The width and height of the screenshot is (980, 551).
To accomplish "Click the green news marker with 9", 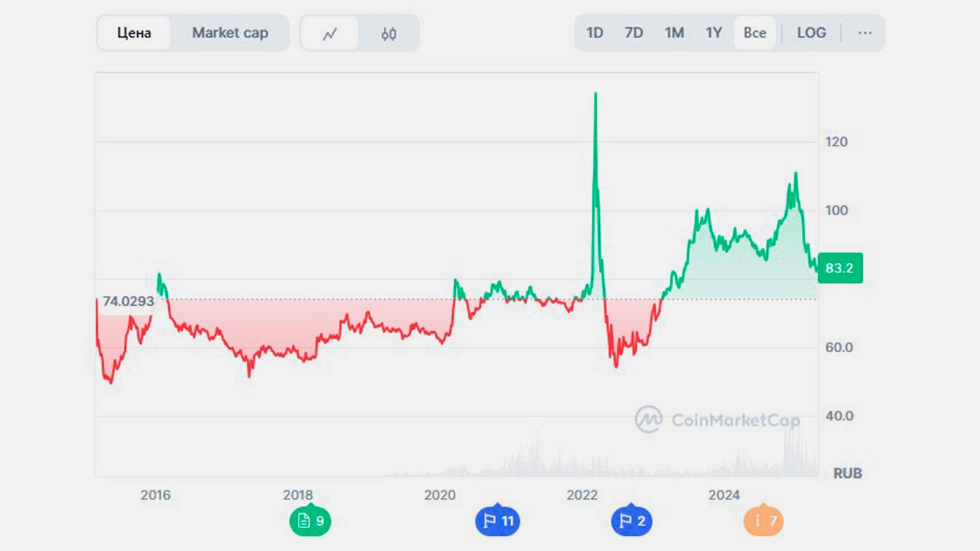I will (x=311, y=520).
